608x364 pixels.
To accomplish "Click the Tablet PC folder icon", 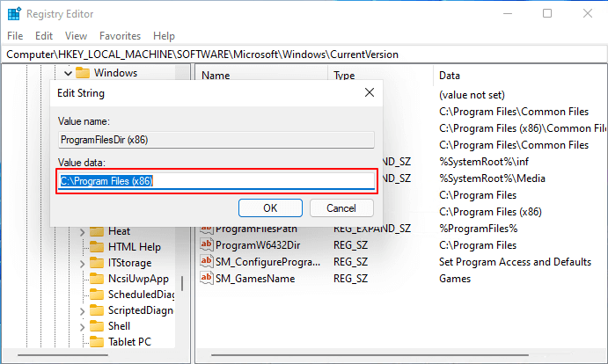I will point(97,342).
